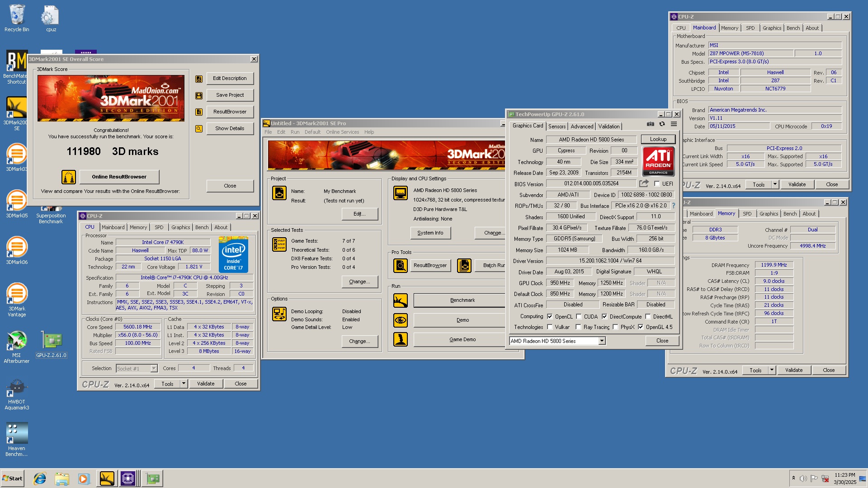Click ATI Radeon logo in GPU-Z
The width and height of the screenshot is (868, 488).
658,161
